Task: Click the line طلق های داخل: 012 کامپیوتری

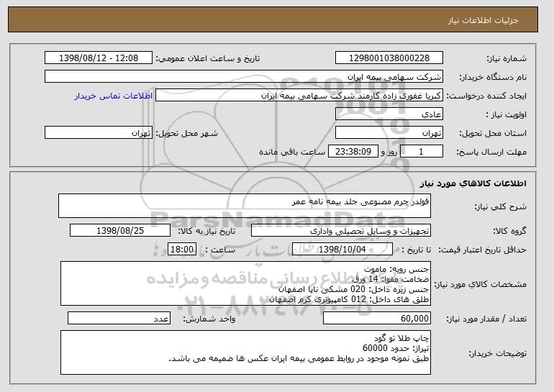Action: click(x=349, y=299)
